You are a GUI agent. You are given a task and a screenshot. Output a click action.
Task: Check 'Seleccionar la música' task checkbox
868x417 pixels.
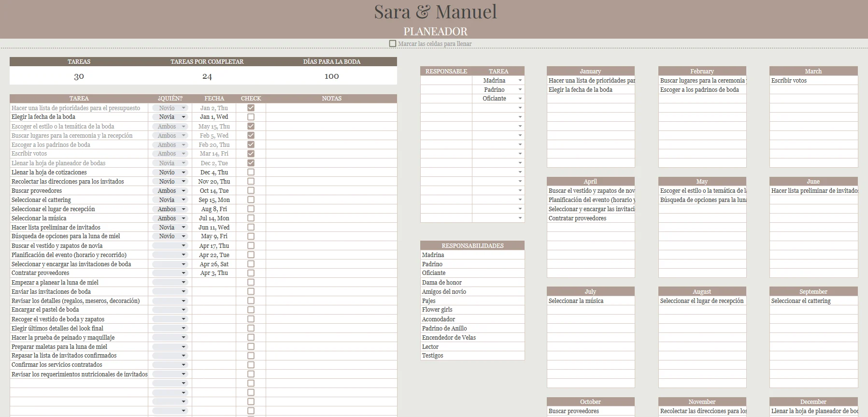coord(251,218)
